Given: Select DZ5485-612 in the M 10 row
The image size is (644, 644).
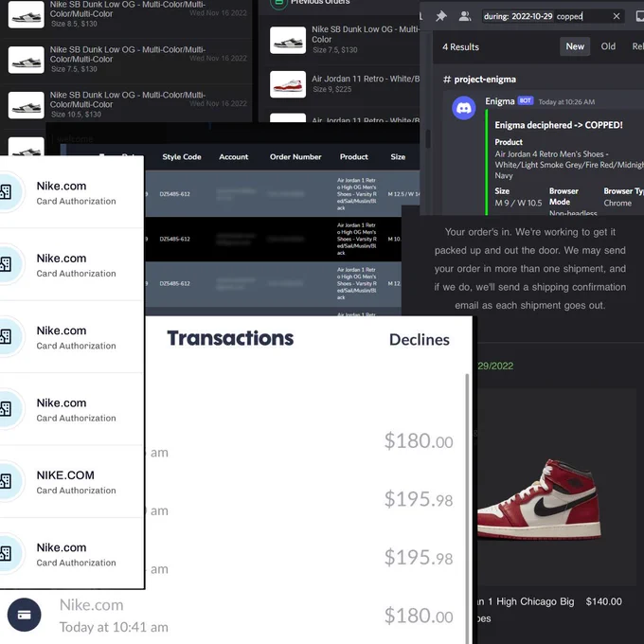Looking at the screenshot, I should pos(174,239).
